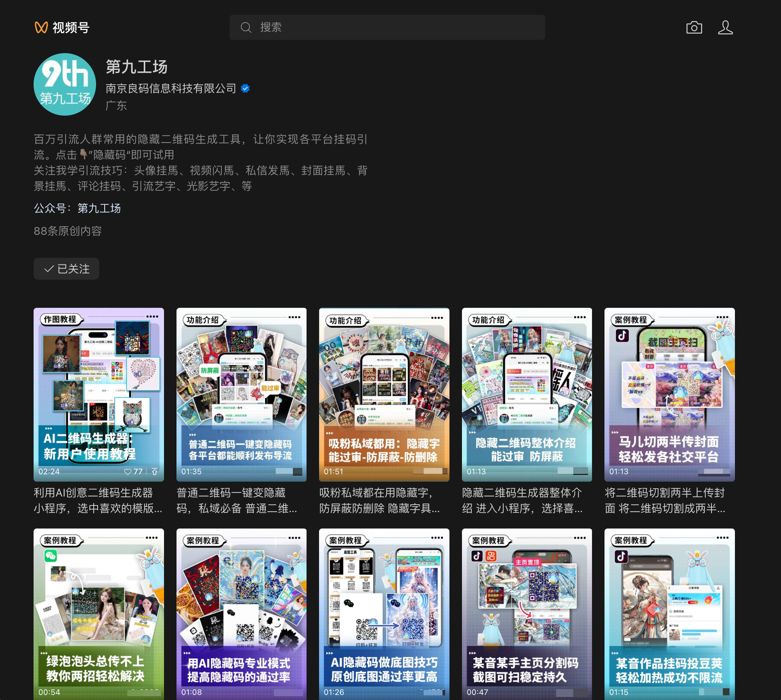781x700 pixels.
Task: Click the search magnifier icon
Action: [246, 27]
